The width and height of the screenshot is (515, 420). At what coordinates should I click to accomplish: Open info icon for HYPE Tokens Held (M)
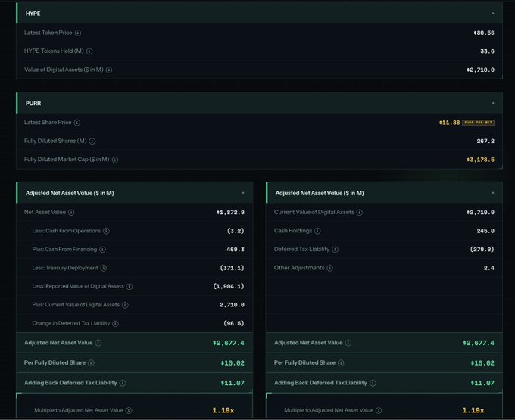tap(89, 51)
